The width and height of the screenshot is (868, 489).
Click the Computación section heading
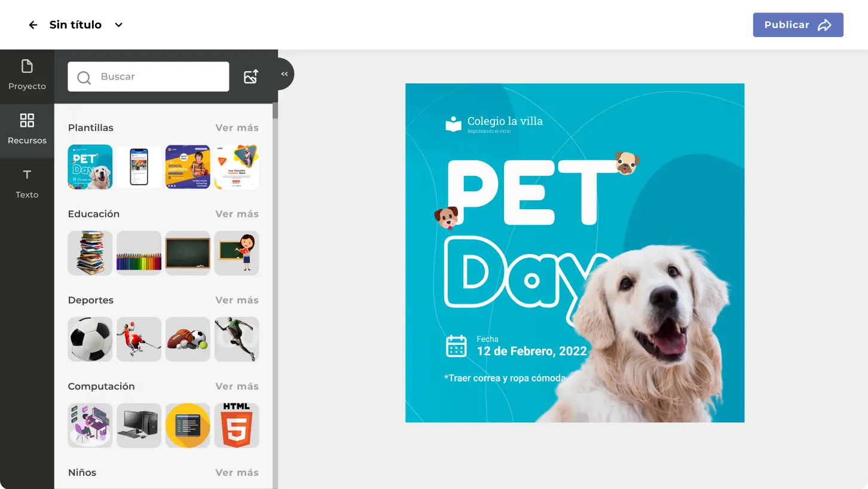point(101,386)
